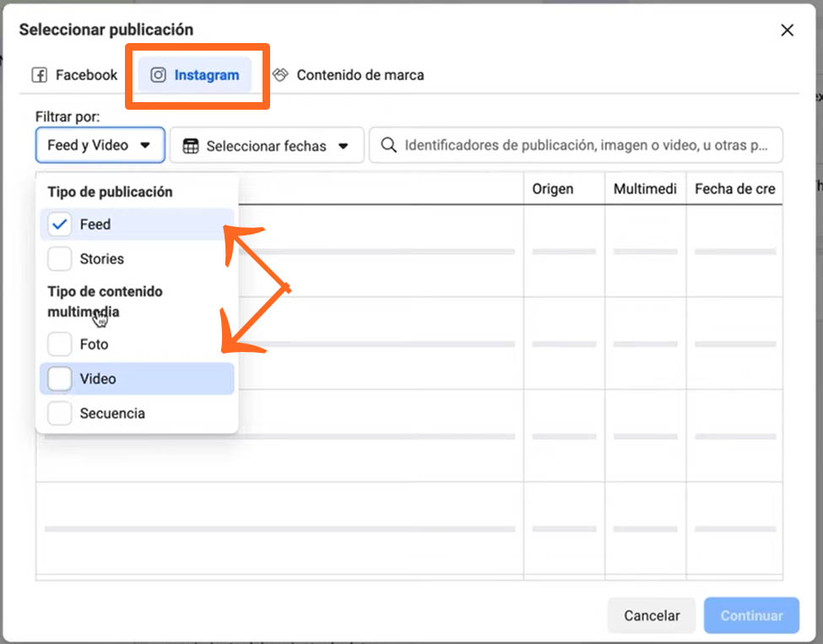Switch to the Instagram tab
This screenshot has height=644, width=823.
[195, 74]
